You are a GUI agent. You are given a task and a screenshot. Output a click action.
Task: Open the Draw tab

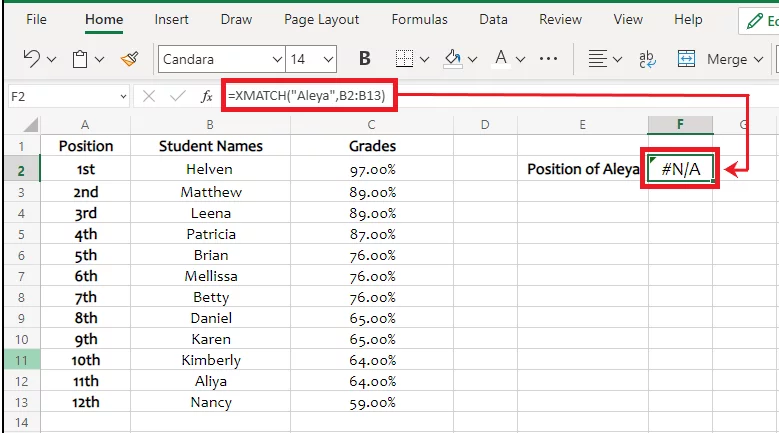point(236,19)
